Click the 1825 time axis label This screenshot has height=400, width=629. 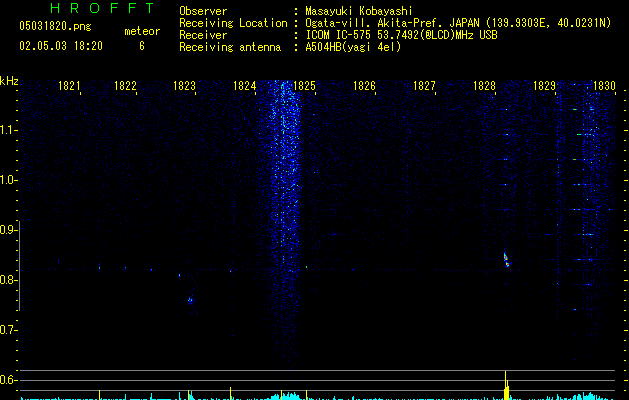304,86
